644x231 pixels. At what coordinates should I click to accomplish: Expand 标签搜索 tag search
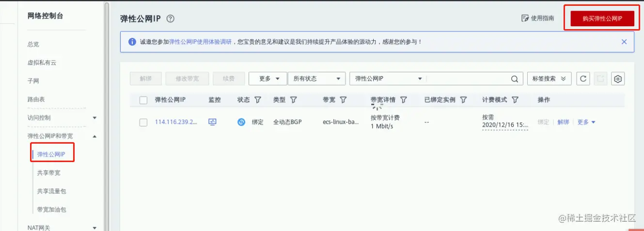click(550, 79)
